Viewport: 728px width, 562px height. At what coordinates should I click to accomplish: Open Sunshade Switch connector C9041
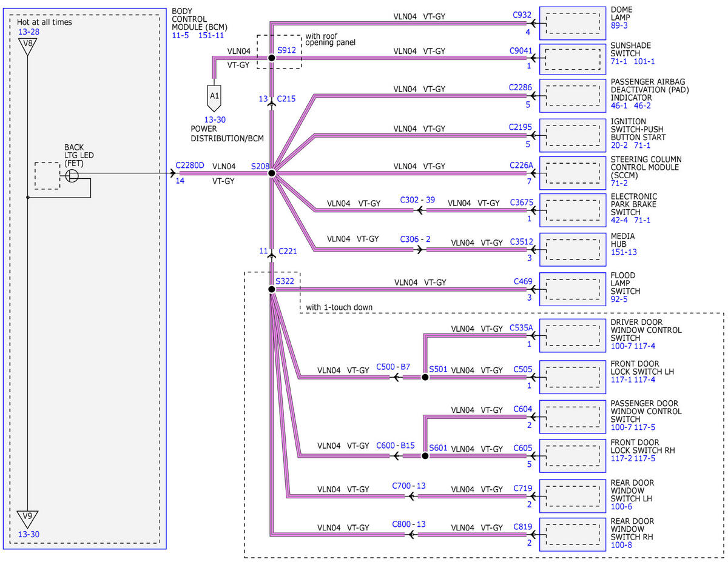tap(521, 51)
